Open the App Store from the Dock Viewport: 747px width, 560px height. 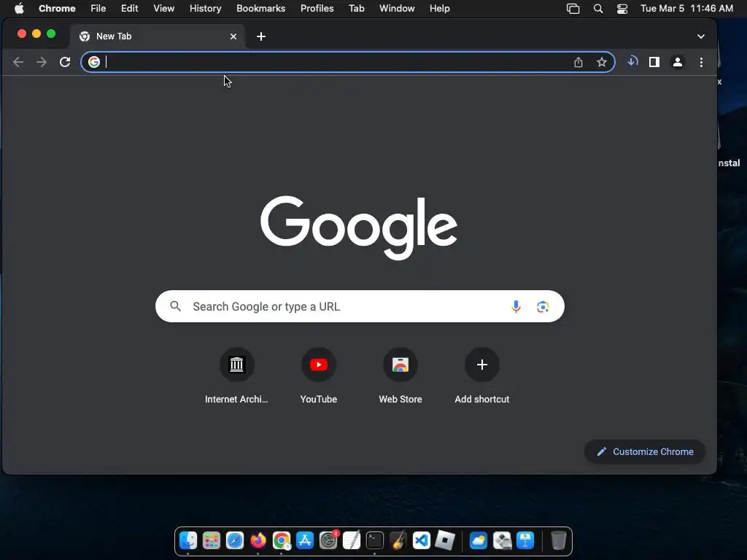305,540
